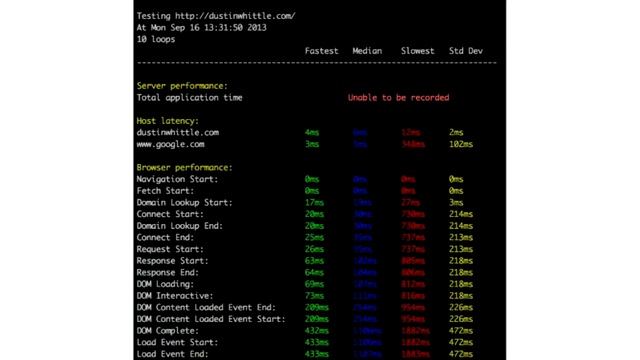The height and width of the screenshot is (360, 640).
Task: Click the '218ms' Std Dev for DOM Interactive
Action: tap(461, 296)
